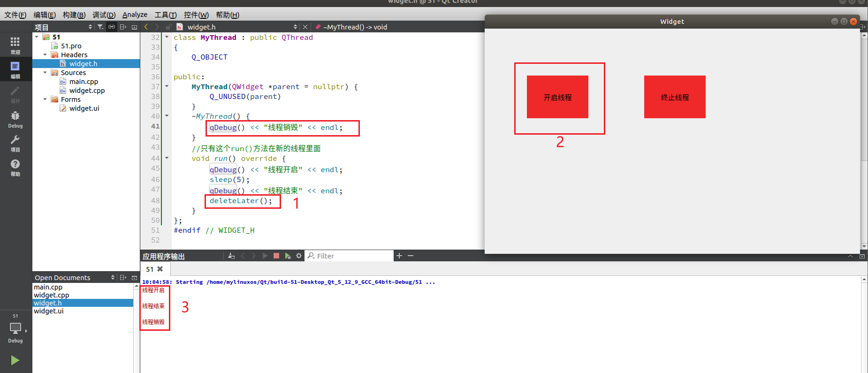Zoom in the output with plus icon
868x373 pixels.
[x=399, y=256]
